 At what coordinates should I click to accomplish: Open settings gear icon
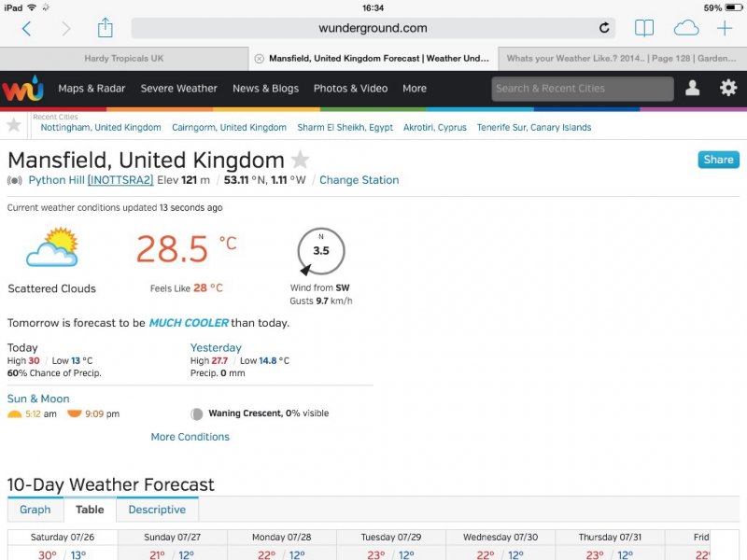point(728,89)
